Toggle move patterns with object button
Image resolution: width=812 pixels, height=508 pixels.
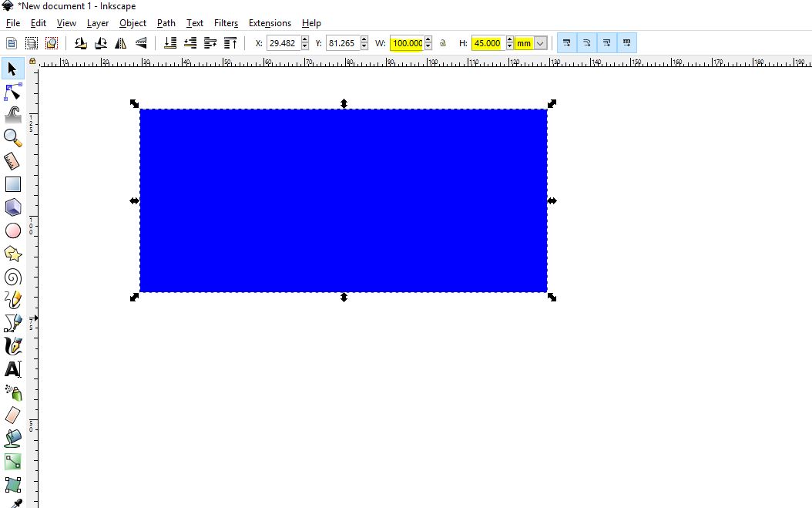pyautogui.click(x=626, y=43)
